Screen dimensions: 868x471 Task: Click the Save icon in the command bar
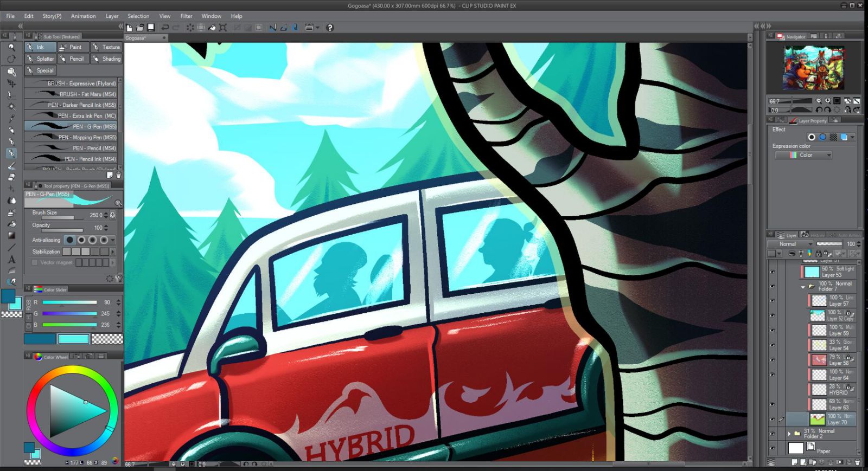pos(151,28)
